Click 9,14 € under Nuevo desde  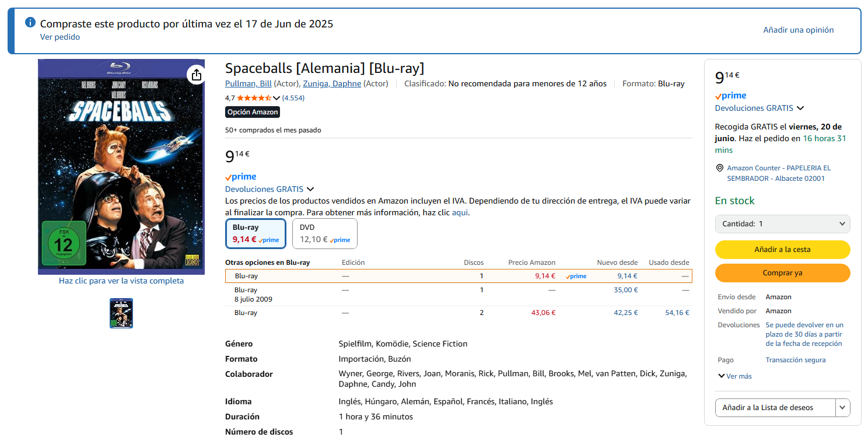[628, 276]
